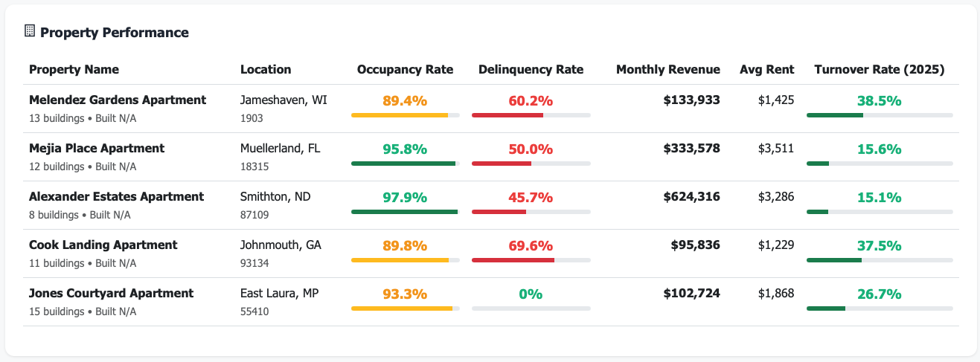
Task: Open Mejia Place Apartment property
Action: point(97,148)
